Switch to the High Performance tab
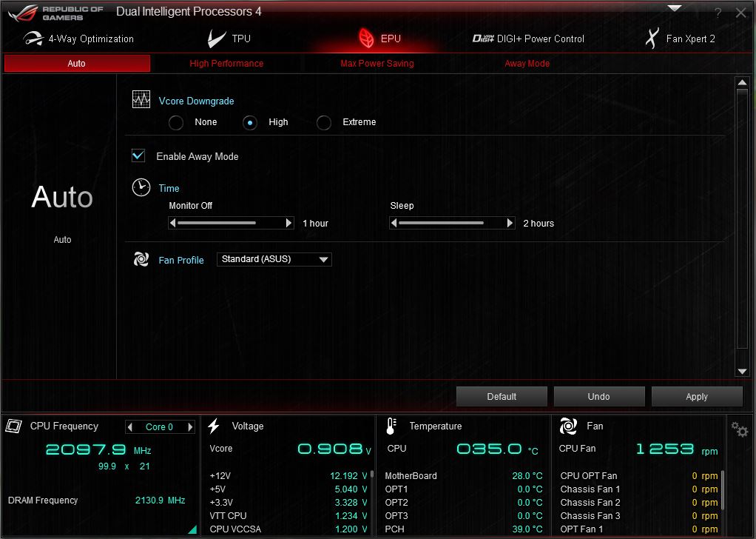This screenshot has width=756, height=539. point(226,63)
